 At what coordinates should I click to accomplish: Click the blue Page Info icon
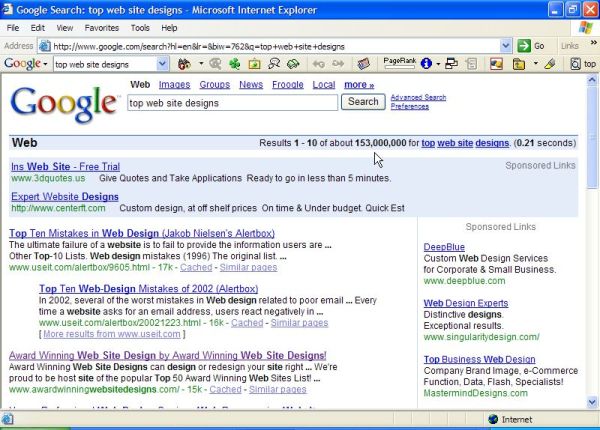click(x=426, y=64)
